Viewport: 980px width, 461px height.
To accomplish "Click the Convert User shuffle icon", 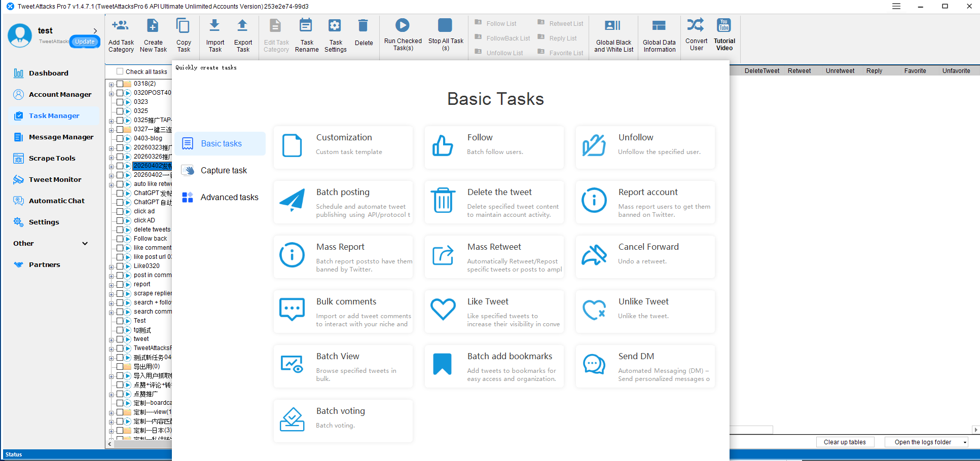I will [x=696, y=25].
